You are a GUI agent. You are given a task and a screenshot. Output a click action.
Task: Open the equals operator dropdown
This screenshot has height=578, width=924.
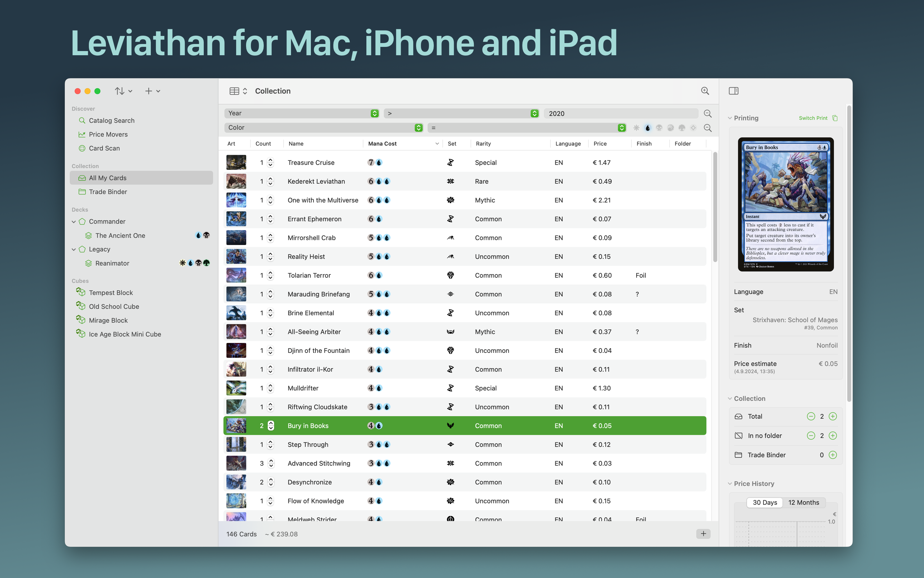[527, 128]
